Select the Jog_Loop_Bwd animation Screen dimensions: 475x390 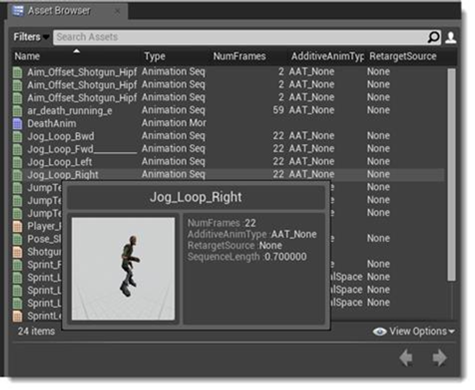click(228, 136)
